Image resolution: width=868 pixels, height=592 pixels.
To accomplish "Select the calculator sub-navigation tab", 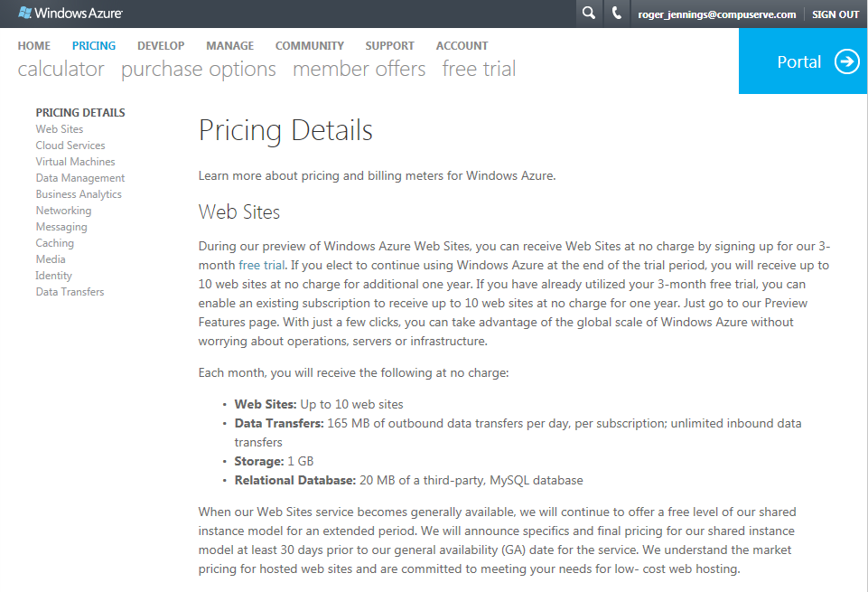I will tap(61, 70).
